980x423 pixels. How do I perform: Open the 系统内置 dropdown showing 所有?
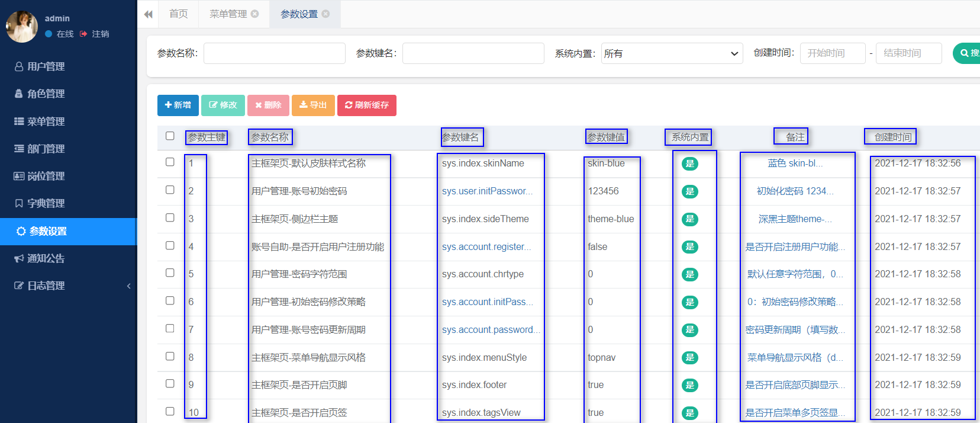click(x=672, y=53)
